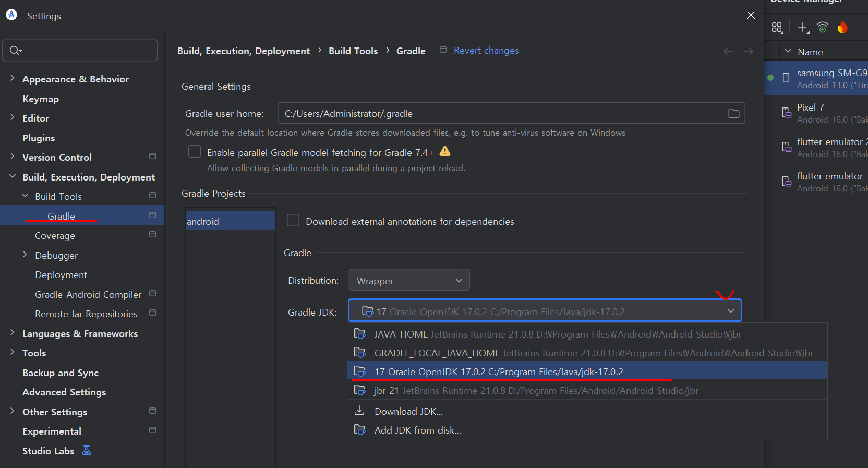Expand Appearance & Behavior section

coord(13,78)
